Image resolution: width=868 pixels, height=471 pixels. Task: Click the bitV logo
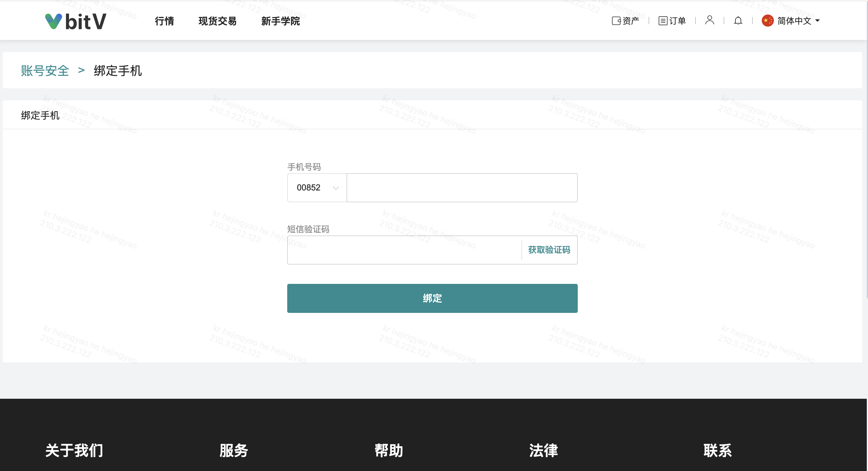coord(75,21)
